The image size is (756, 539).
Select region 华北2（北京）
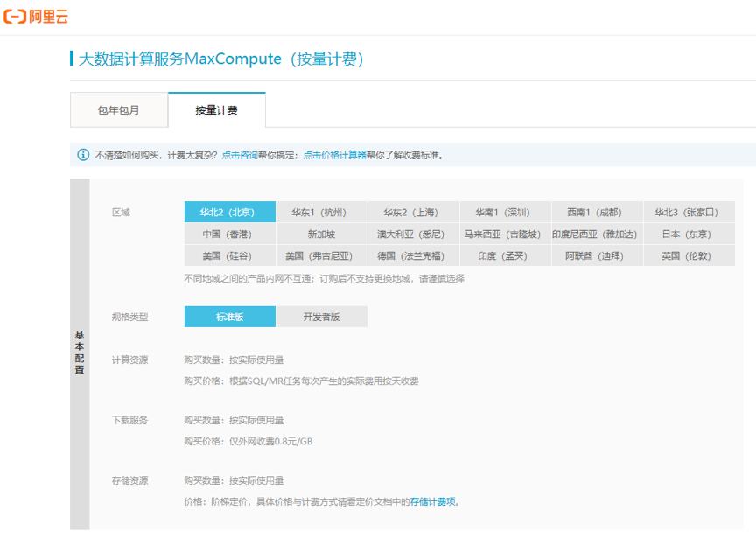230,212
